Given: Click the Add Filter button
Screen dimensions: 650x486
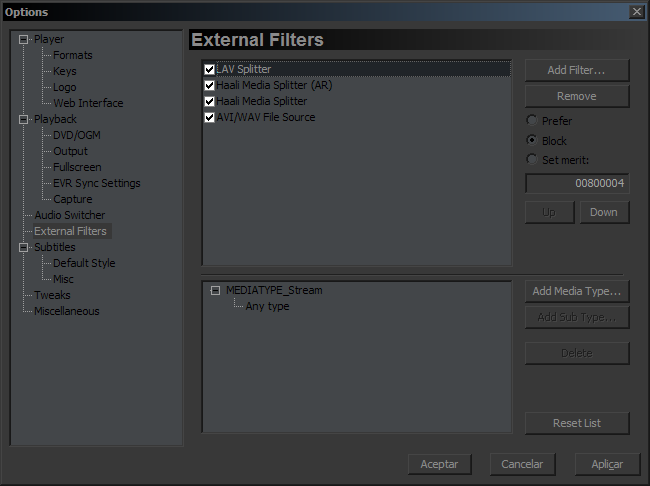Looking at the screenshot, I should click(x=576, y=70).
